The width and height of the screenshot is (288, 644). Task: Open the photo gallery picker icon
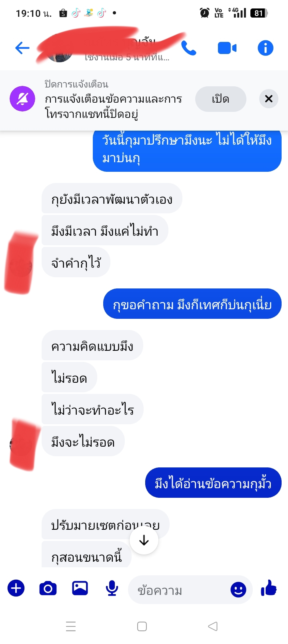tap(80, 588)
